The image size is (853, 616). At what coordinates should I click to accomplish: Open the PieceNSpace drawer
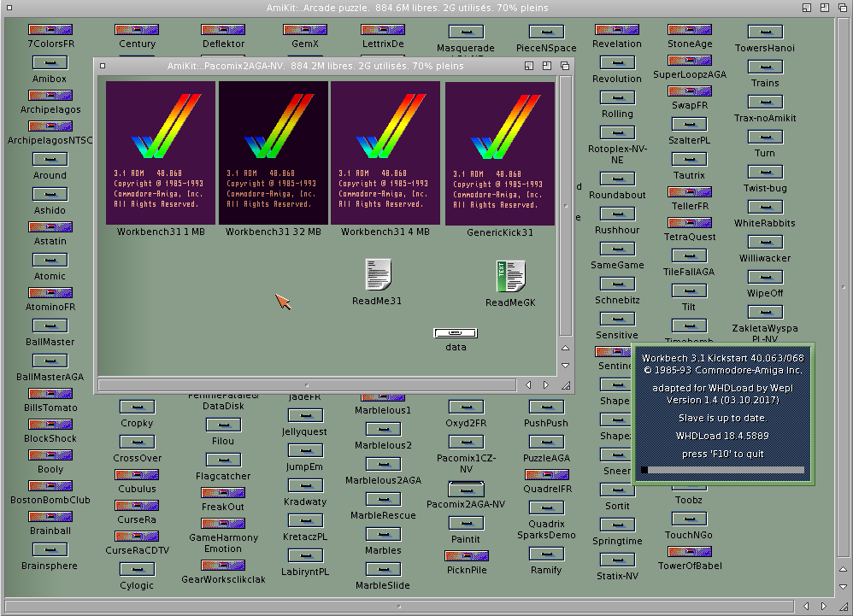546,32
